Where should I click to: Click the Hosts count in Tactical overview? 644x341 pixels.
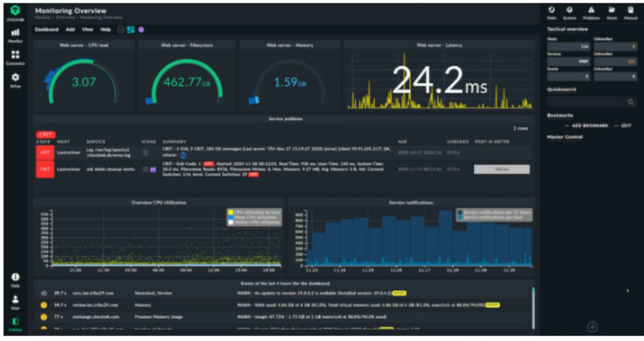click(569, 46)
